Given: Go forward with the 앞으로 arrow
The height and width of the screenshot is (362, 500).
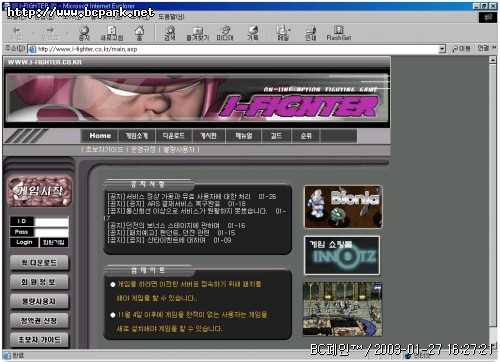Looking at the screenshot, I should 50,33.
